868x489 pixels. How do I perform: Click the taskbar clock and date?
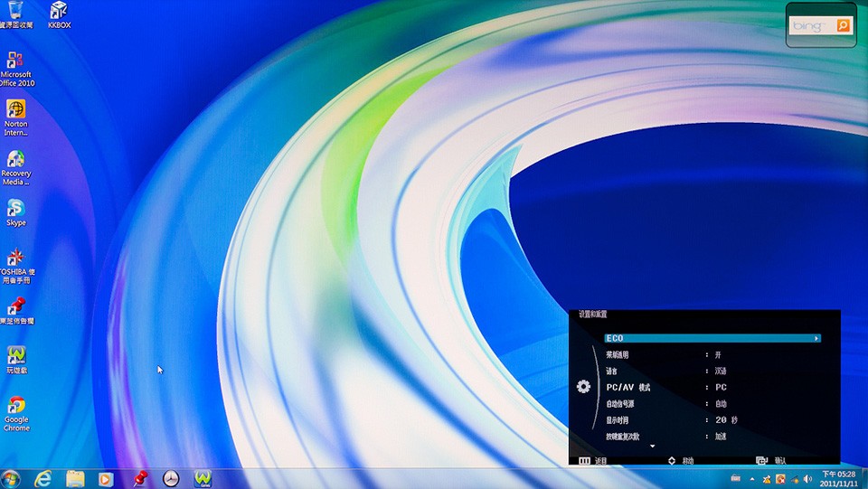pyautogui.click(x=837, y=478)
